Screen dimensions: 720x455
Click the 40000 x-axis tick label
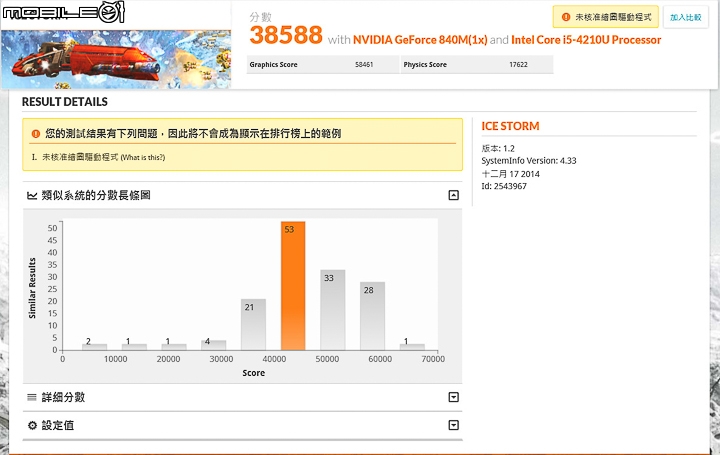point(274,359)
